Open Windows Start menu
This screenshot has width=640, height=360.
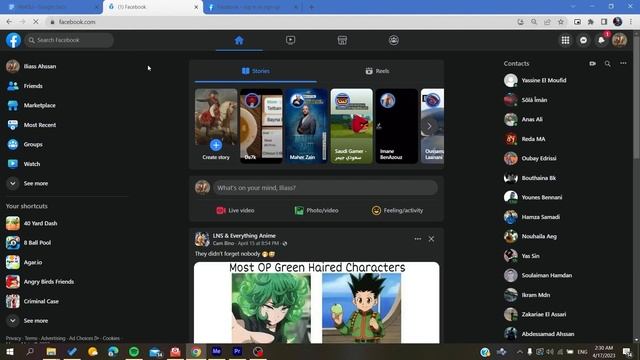point(9,351)
